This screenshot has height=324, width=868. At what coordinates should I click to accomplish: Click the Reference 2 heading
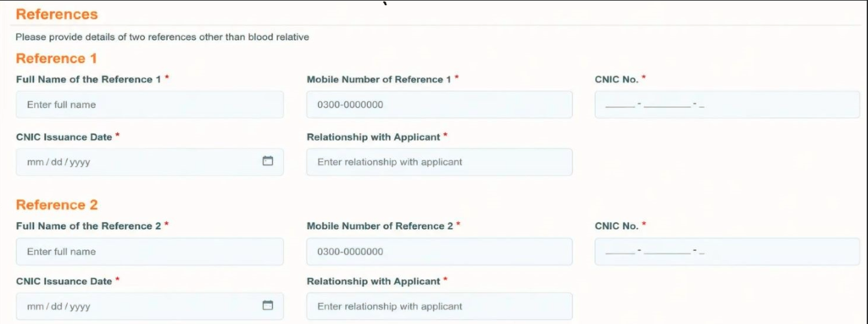[57, 205]
